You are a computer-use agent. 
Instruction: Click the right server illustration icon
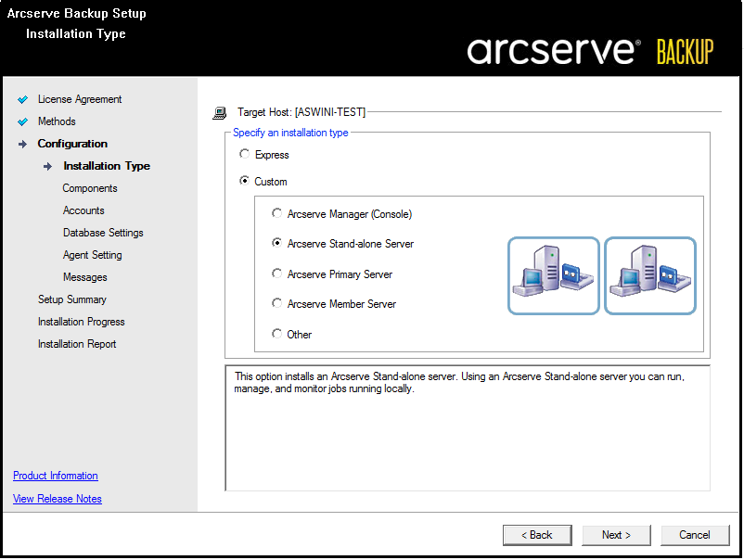click(x=649, y=276)
